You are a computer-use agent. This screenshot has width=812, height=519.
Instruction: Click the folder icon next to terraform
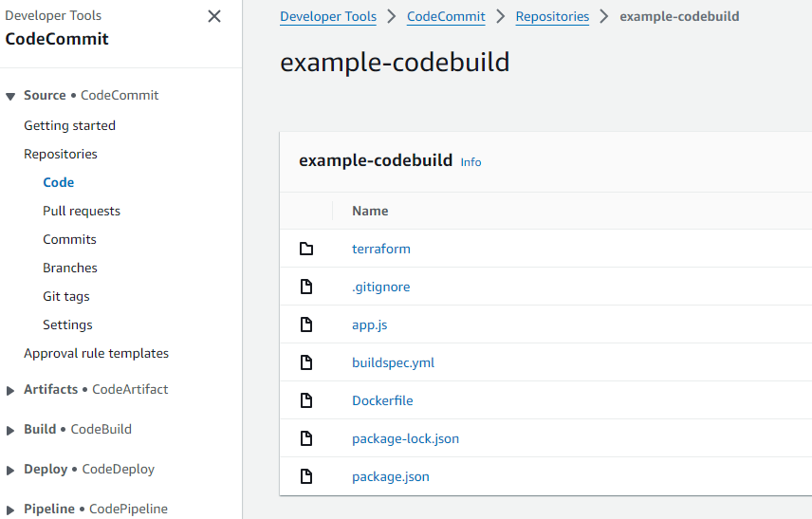[306, 249]
